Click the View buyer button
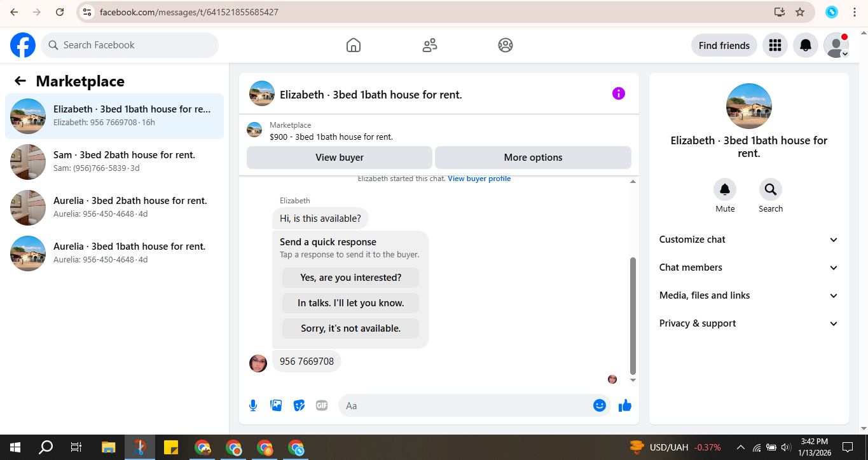This screenshot has width=868, height=460. 340,158
